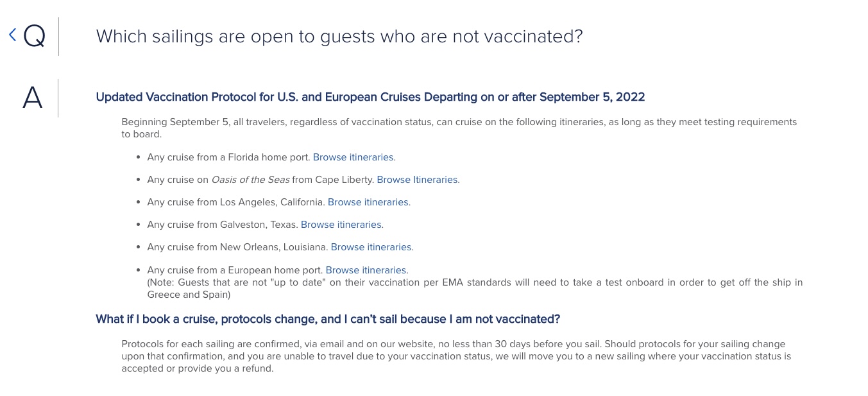The width and height of the screenshot is (868, 396).
Task: Click the 'Which sailings are open' question title
Action: (339, 37)
